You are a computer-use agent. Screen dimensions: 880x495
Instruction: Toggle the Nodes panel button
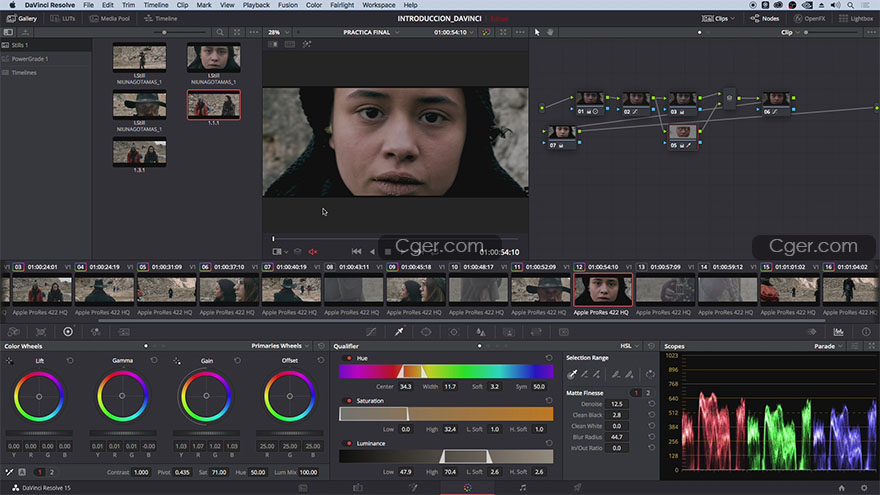765,19
